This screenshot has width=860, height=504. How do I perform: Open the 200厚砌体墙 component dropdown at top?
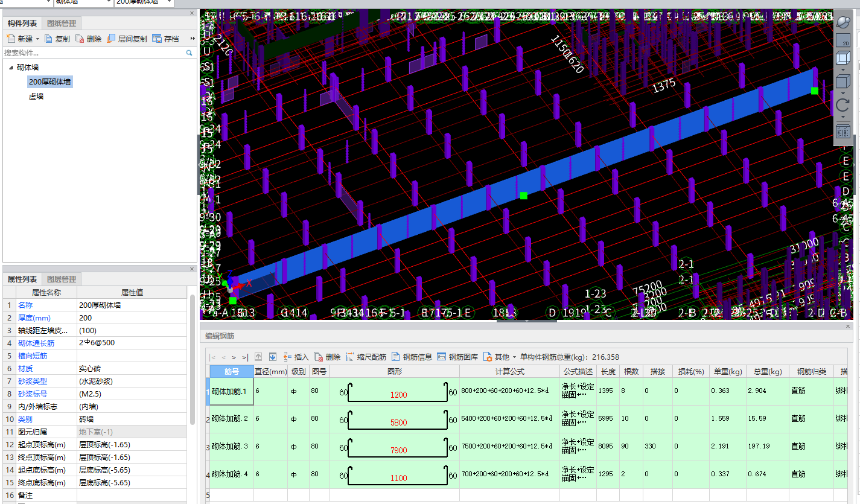tap(169, 2)
